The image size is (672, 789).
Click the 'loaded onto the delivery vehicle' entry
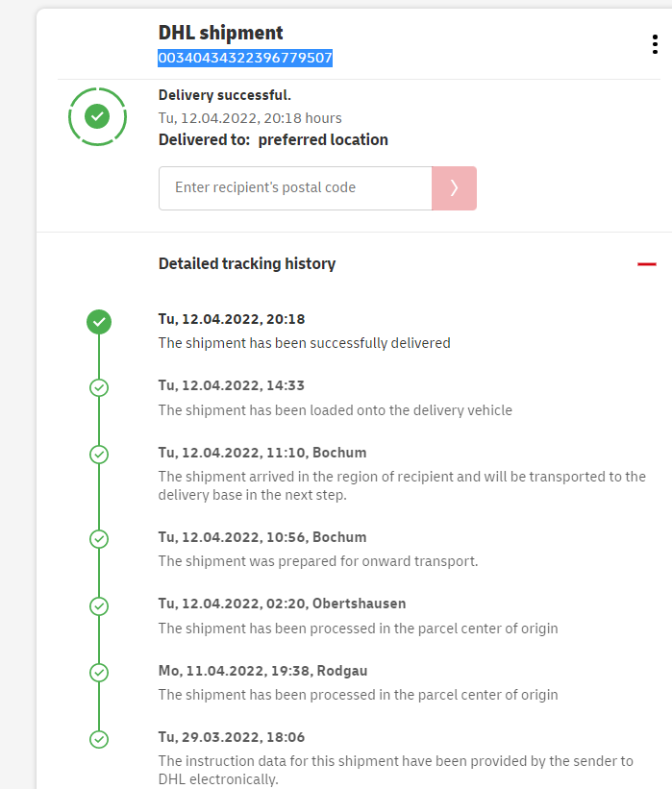[x=335, y=410]
